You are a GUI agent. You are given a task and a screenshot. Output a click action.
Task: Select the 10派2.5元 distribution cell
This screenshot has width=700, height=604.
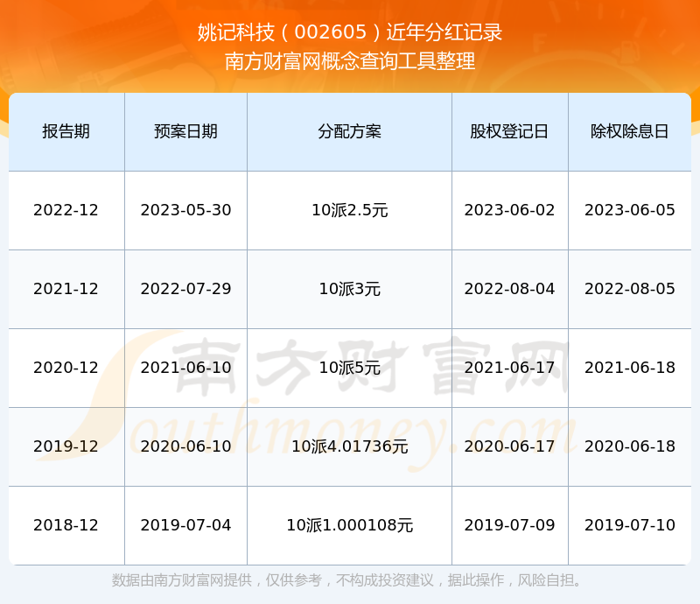[x=349, y=210]
